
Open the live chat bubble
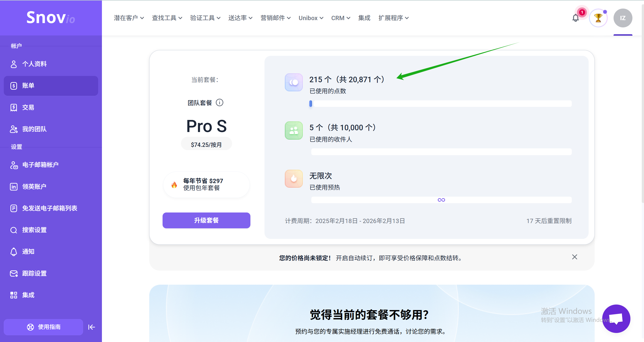tap(616, 319)
